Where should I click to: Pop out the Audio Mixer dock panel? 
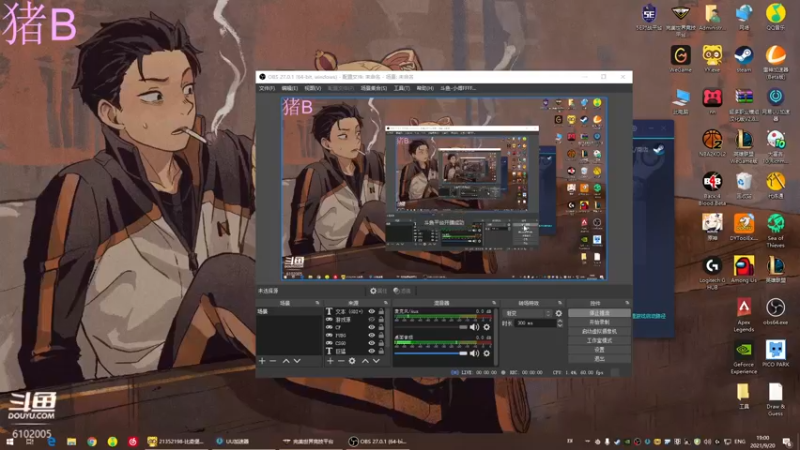494,303
